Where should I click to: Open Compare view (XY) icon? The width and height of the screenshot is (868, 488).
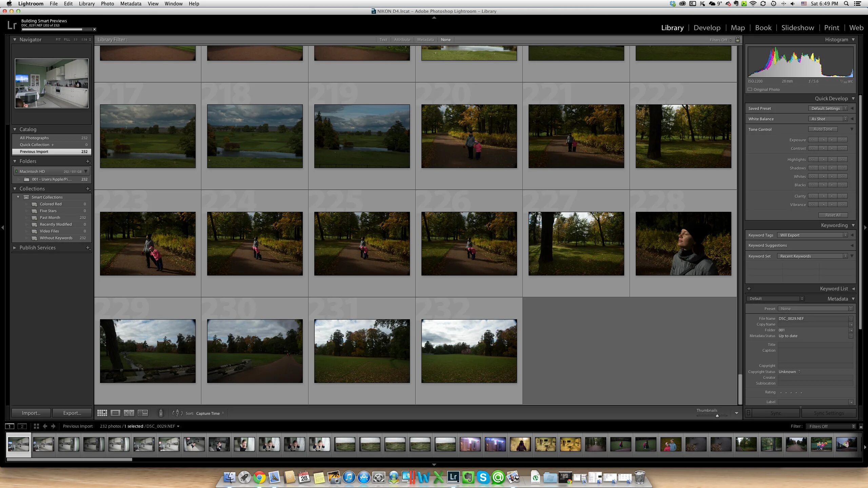point(129,413)
